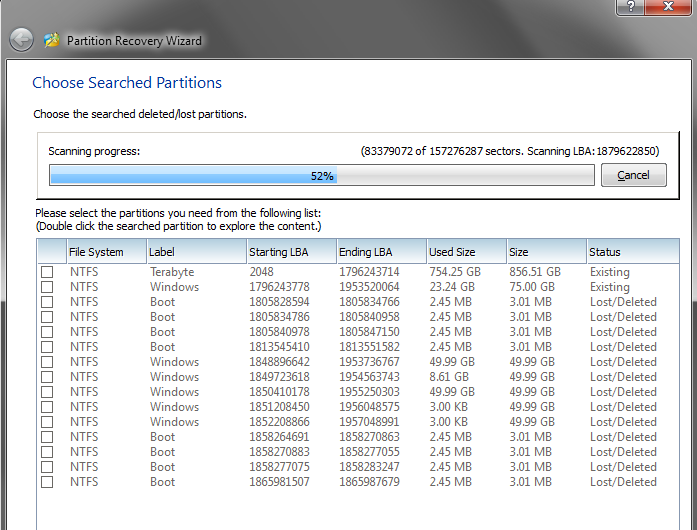
Task: Sort partitions by Used Size header
Action: pyautogui.click(x=467, y=252)
